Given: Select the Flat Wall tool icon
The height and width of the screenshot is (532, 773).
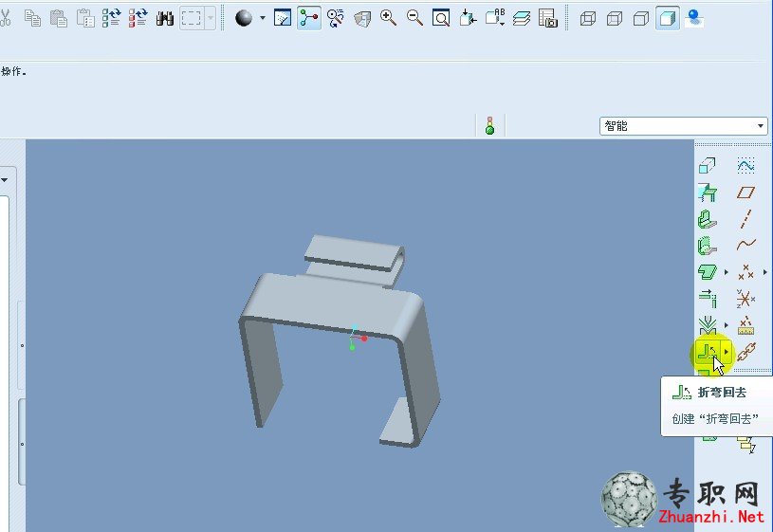Looking at the screenshot, I should point(707,193).
